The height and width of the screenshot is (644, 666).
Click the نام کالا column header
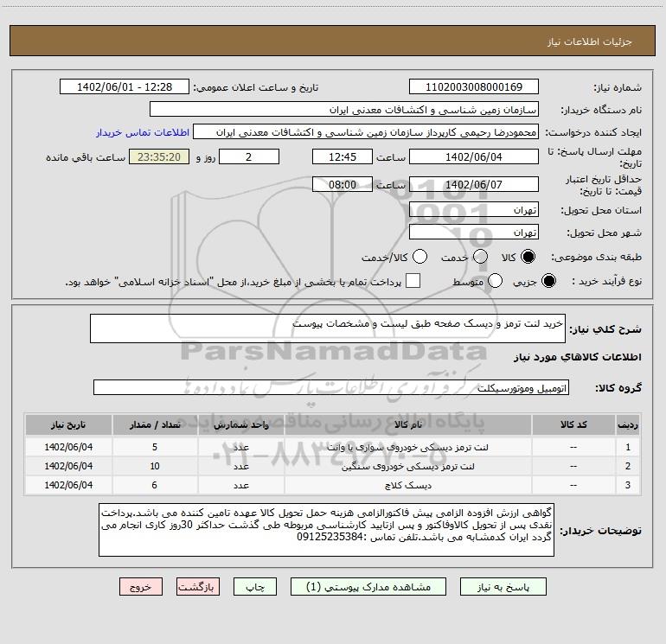click(x=407, y=424)
